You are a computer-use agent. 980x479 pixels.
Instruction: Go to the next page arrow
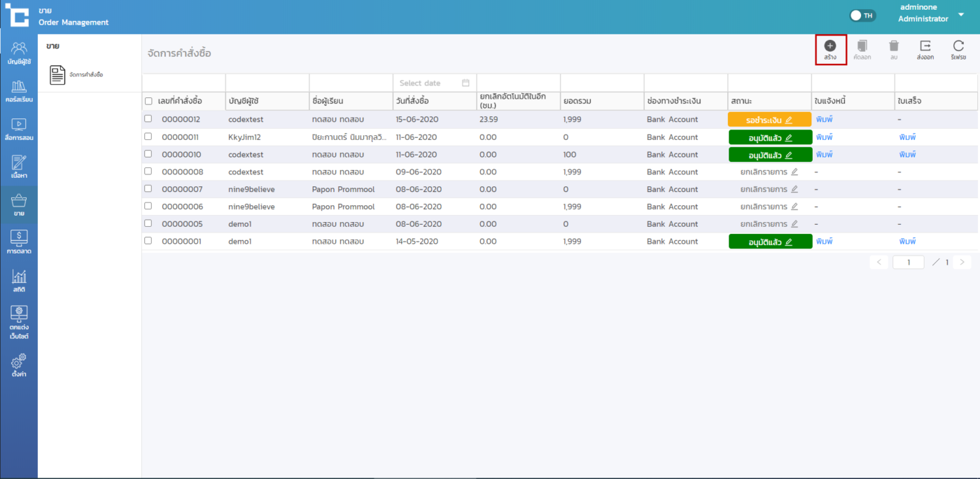[x=962, y=262]
